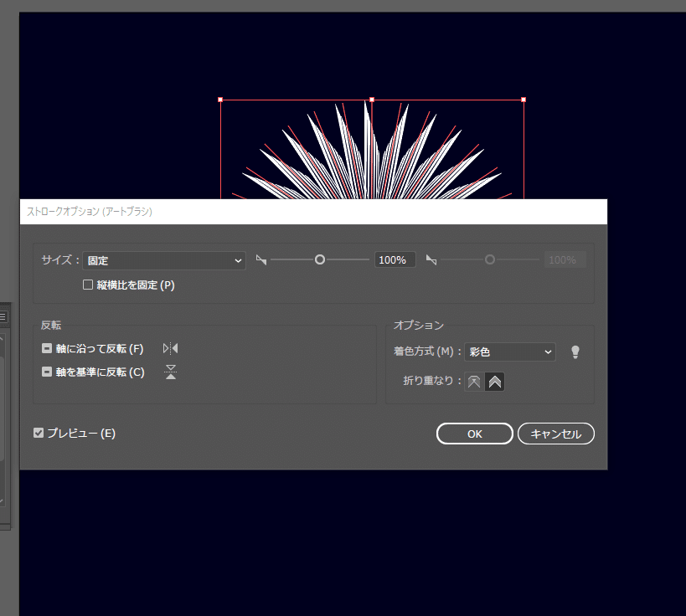686x616 pixels.
Task: Click the キャンセル button
Action: (556, 434)
